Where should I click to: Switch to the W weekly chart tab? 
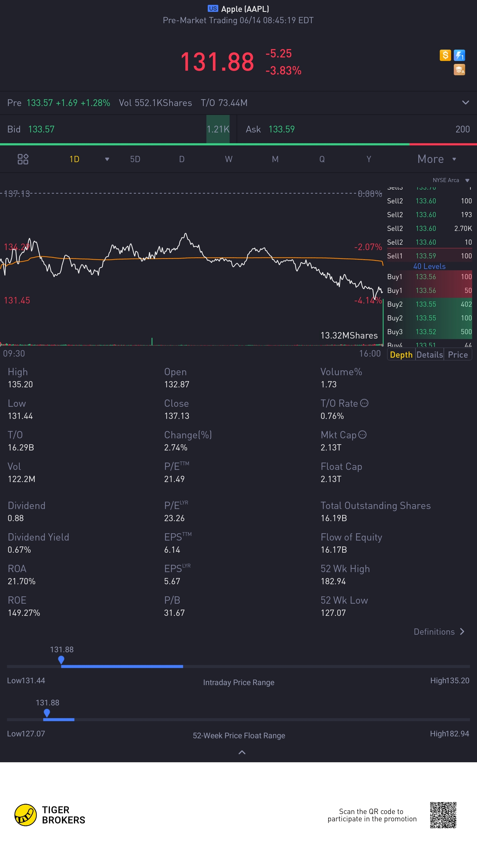tap(229, 159)
